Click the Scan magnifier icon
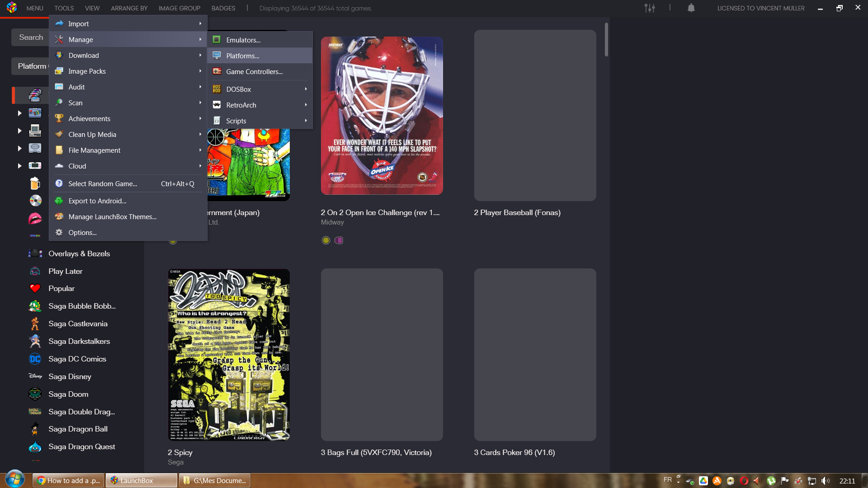This screenshot has width=868, height=488. (59, 103)
